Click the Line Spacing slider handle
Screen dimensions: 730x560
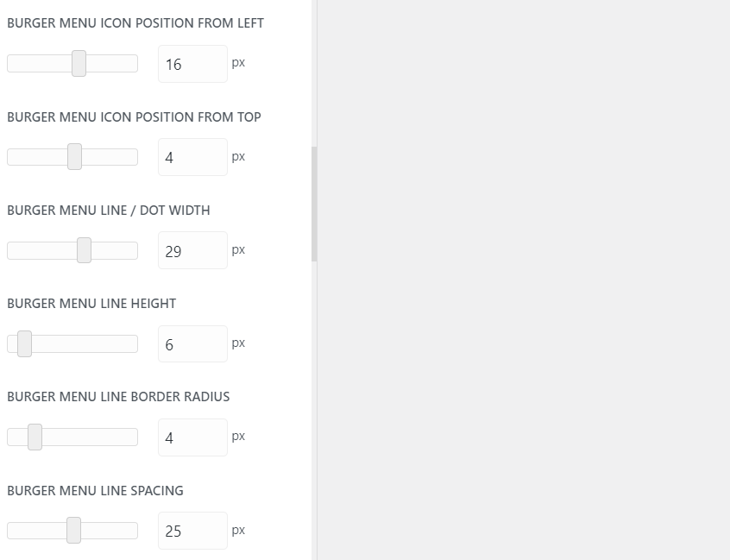click(73, 531)
